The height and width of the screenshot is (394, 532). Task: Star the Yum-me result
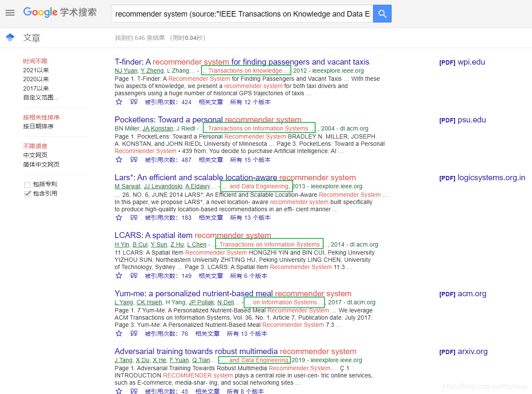point(119,334)
